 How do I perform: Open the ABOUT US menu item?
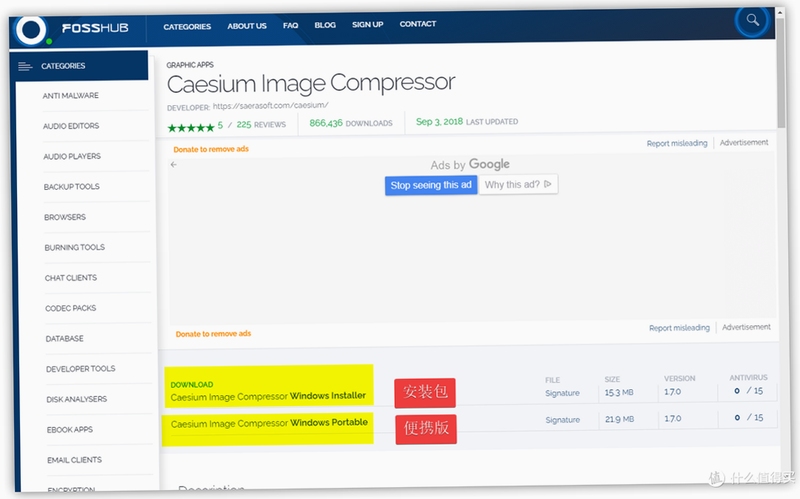click(x=247, y=26)
